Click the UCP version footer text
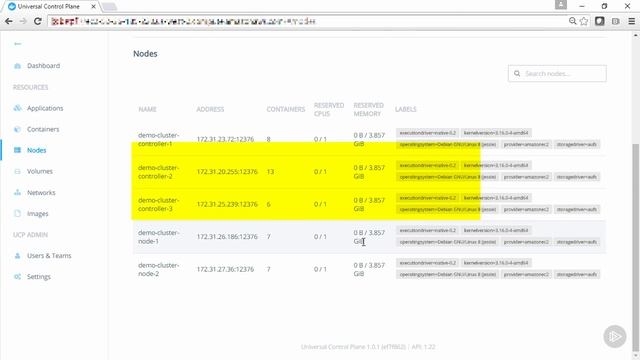The width and height of the screenshot is (640, 360). point(368,347)
